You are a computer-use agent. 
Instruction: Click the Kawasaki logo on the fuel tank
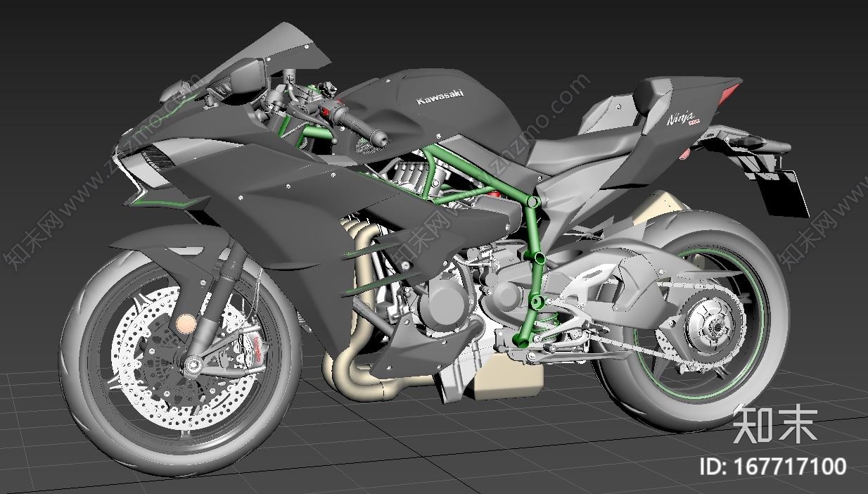coord(440,99)
